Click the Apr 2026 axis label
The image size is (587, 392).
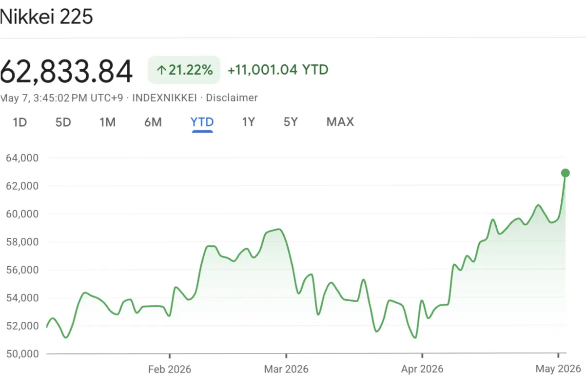pos(422,369)
